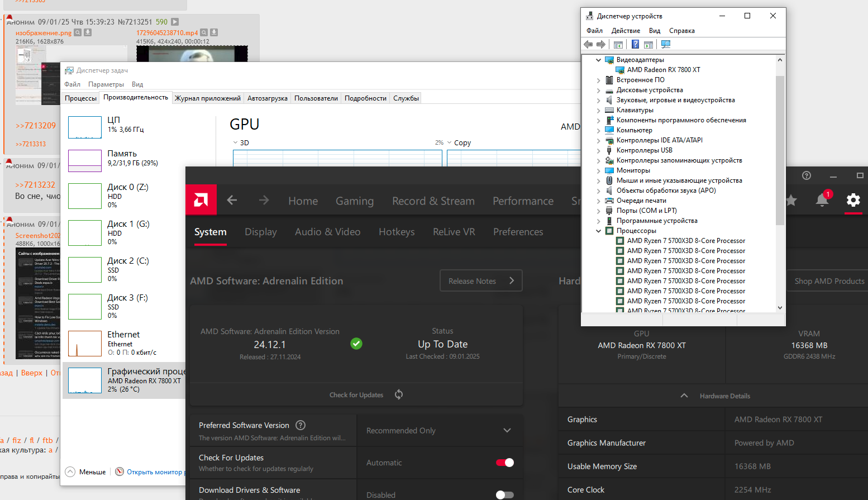
Task: Open Hotkeys tab in Adrenalin settings
Action: (x=397, y=232)
